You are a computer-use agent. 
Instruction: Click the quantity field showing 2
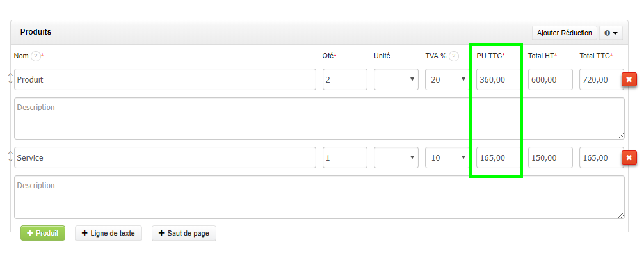[344, 79]
